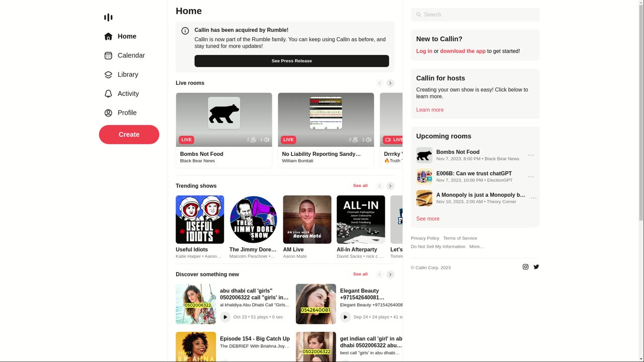Click Learn more under Callin for hosts
The image size is (644, 362).
430,110
